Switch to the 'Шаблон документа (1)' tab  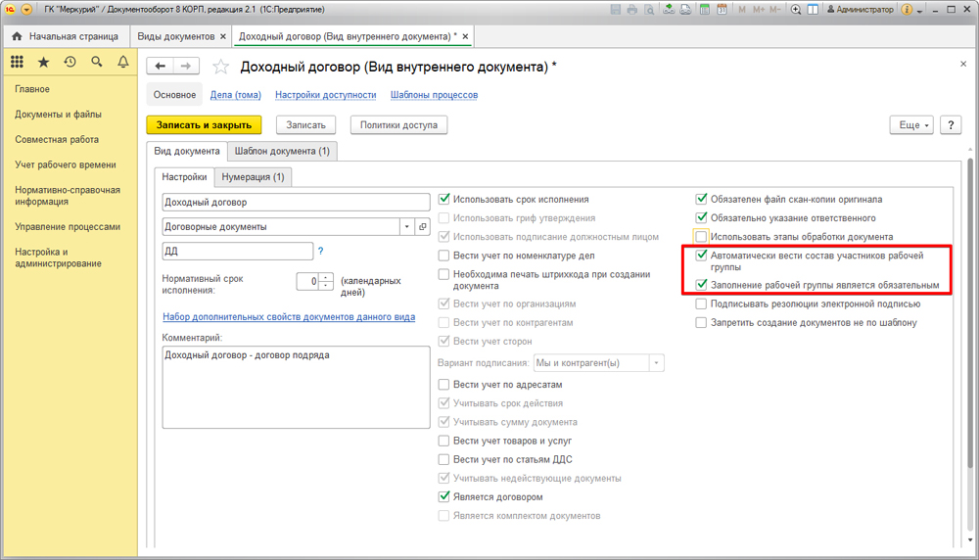click(x=282, y=151)
